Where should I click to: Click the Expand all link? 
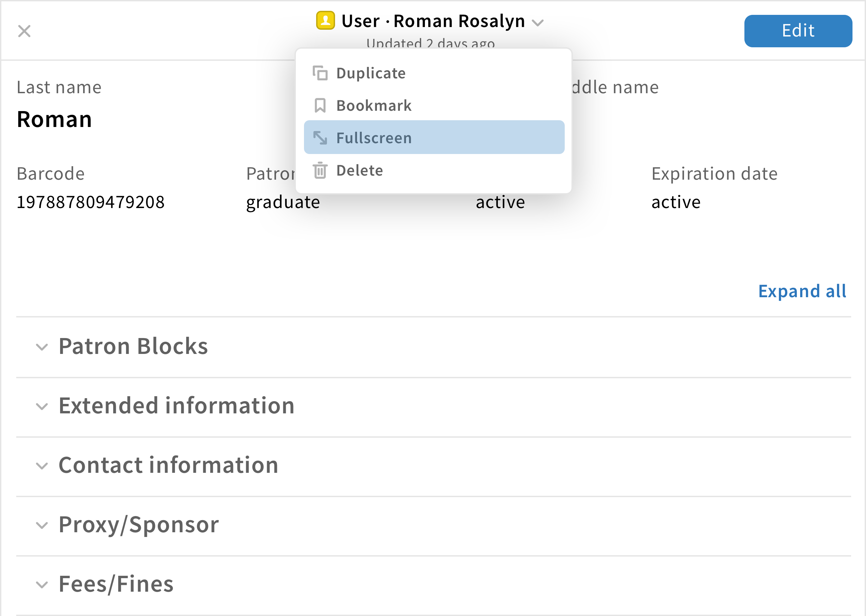point(802,291)
